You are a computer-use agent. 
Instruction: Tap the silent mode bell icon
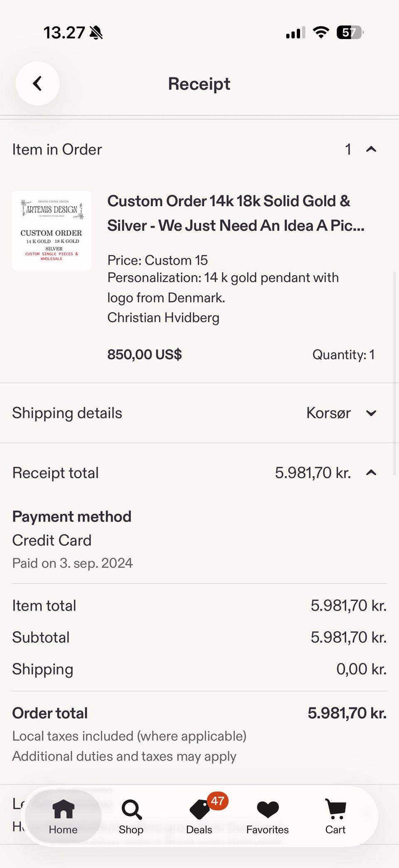pos(96,32)
